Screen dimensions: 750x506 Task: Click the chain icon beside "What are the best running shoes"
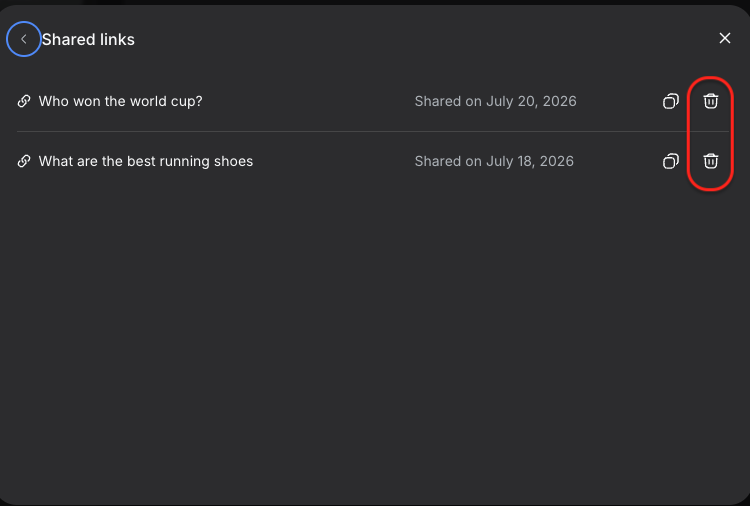(24, 161)
